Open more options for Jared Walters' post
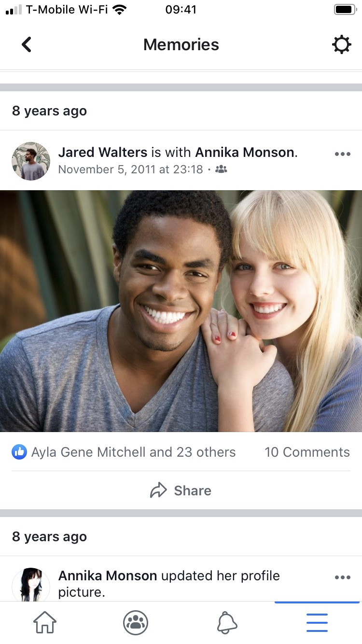 342,154
